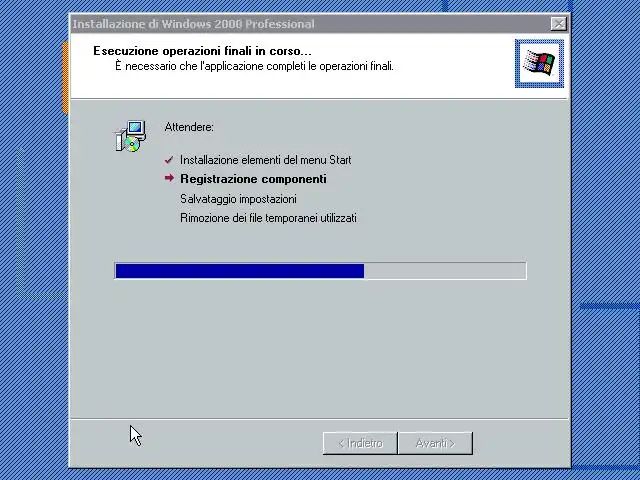Click the orange strip beside the dialog
The image size is (640, 480).
(x=65, y=78)
